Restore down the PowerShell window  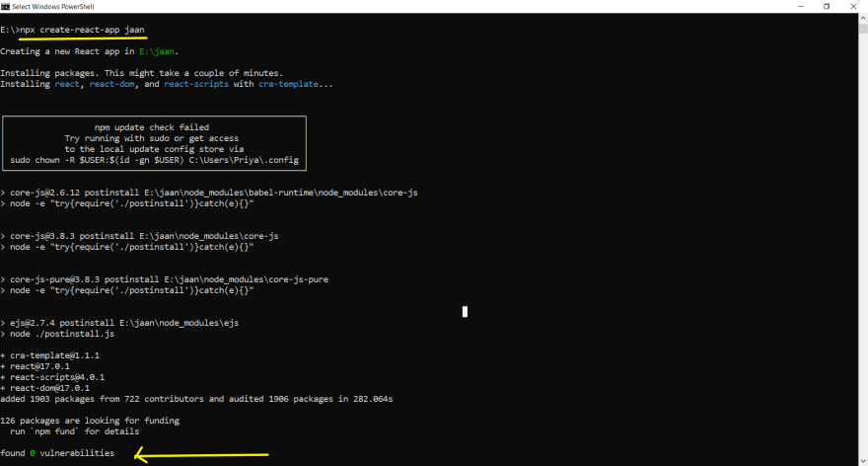pos(827,7)
